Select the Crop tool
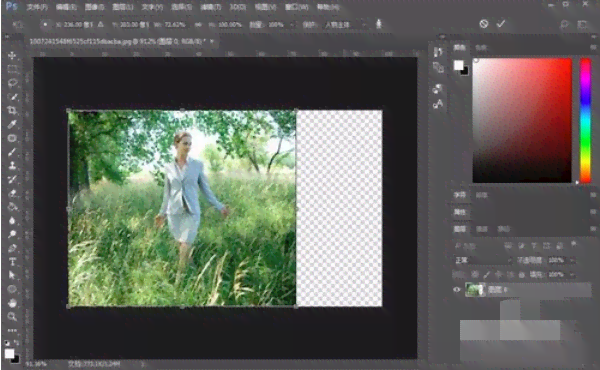The width and height of the screenshot is (600, 370). [x=12, y=111]
